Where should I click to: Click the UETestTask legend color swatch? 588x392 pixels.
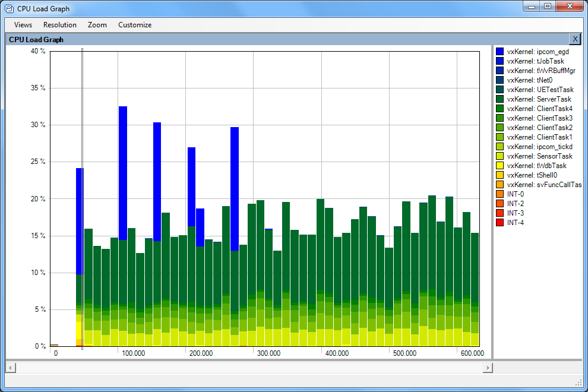click(x=500, y=89)
